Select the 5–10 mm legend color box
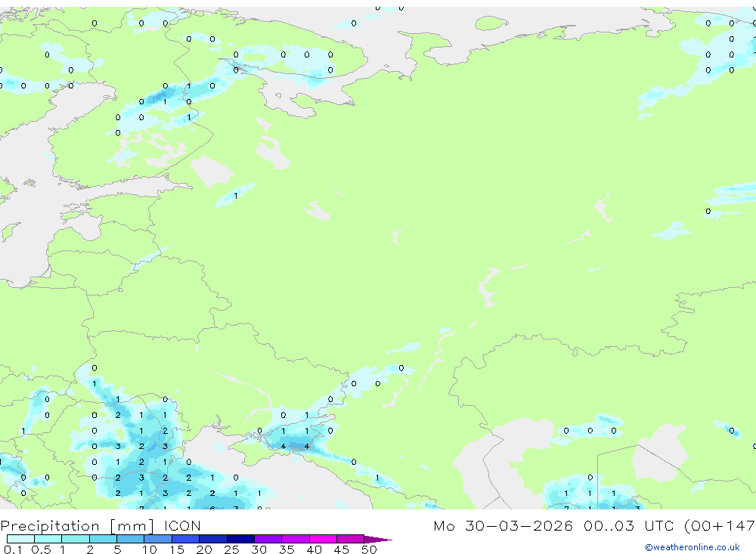Screen dimensions: 756x554 [131, 539]
